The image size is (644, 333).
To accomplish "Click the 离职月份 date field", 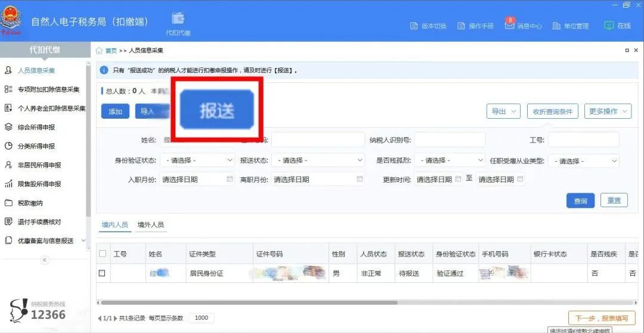I will click(x=317, y=179).
